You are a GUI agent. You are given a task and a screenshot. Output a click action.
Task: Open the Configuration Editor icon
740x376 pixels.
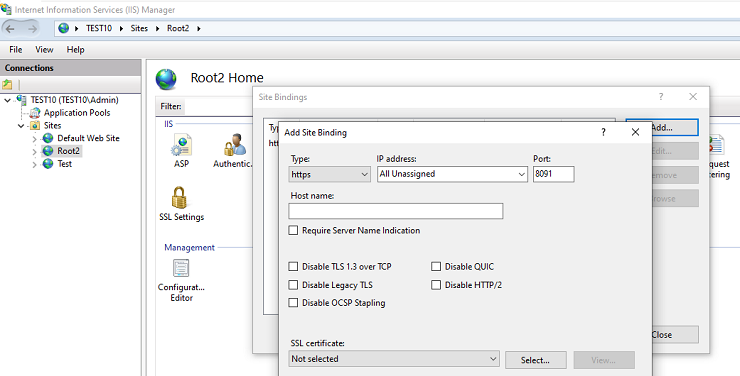tap(181, 268)
